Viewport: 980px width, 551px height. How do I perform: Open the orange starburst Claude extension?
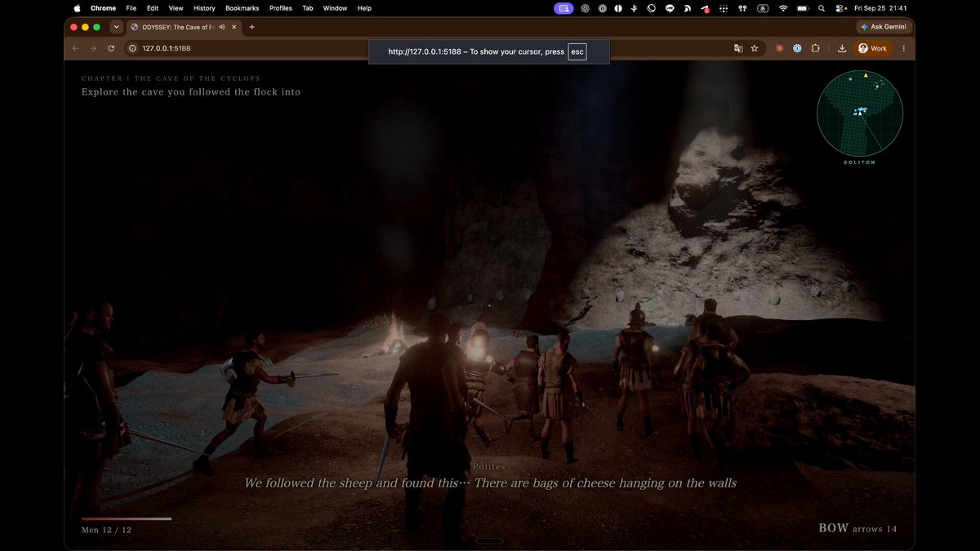780,48
